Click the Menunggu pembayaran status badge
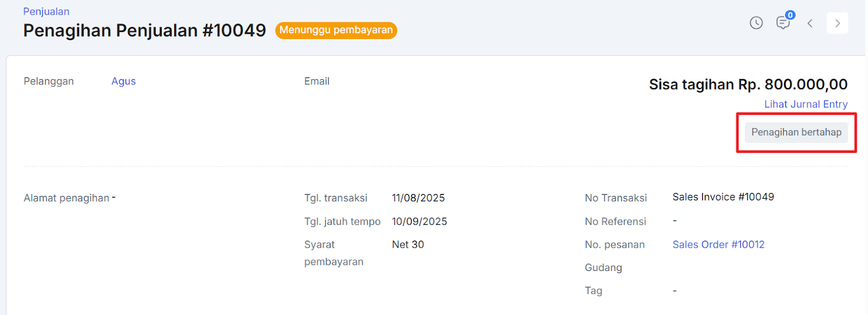 pos(336,30)
